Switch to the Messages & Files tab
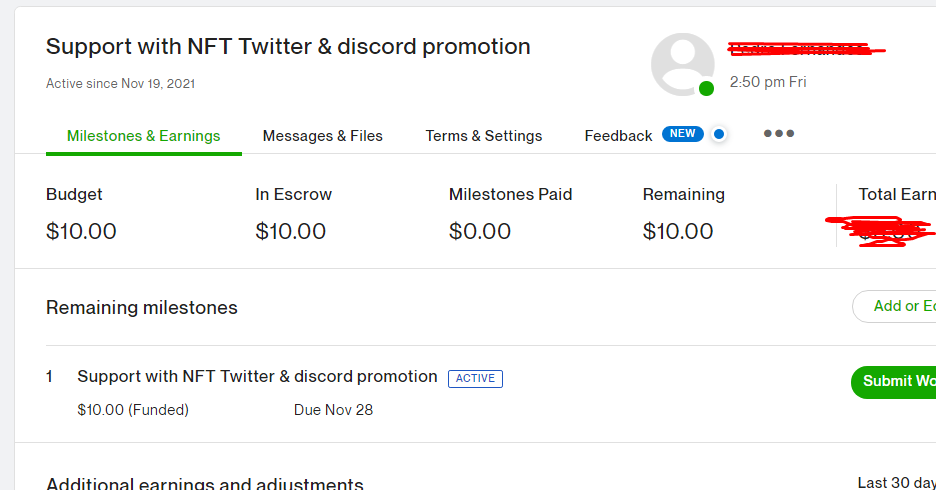This screenshot has width=936, height=491. pyautogui.click(x=322, y=136)
